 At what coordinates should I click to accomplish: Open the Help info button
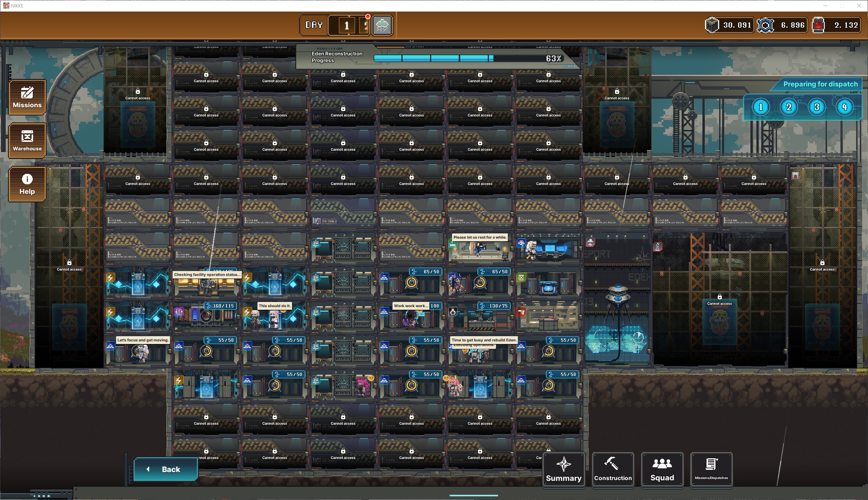27,184
